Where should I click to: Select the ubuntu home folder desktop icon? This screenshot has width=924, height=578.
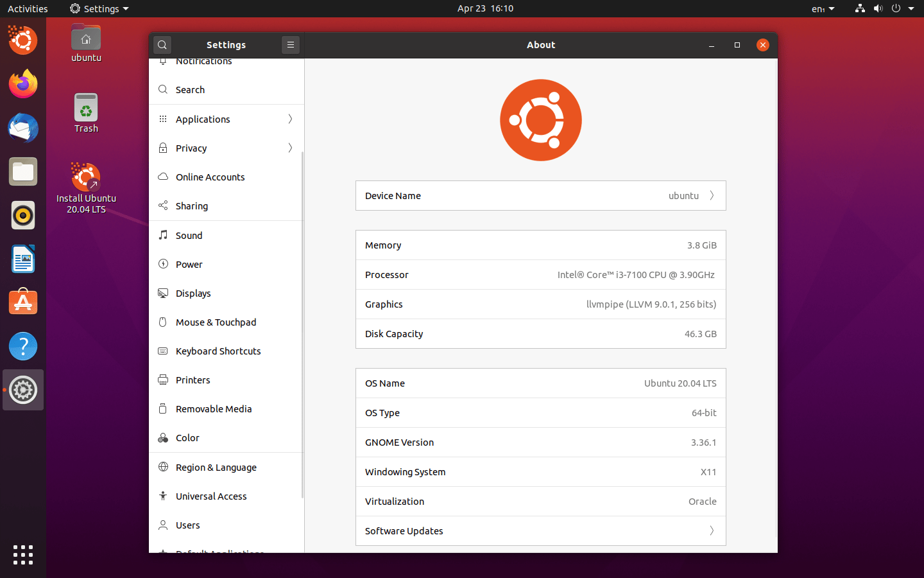click(x=86, y=42)
